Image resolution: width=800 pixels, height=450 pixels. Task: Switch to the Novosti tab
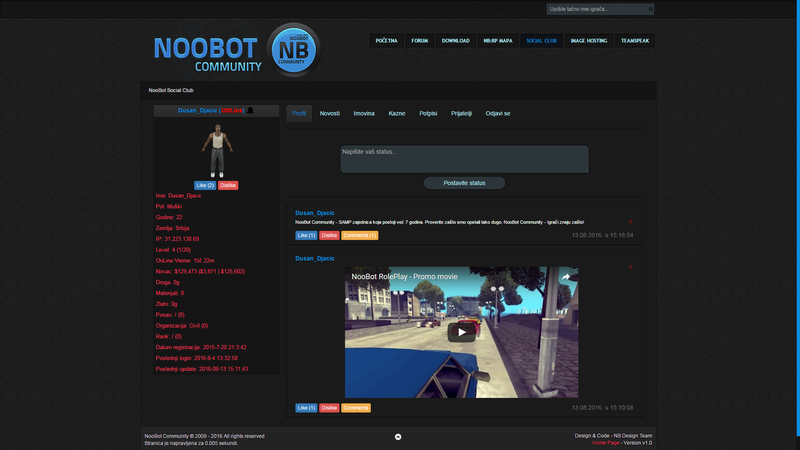(329, 113)
